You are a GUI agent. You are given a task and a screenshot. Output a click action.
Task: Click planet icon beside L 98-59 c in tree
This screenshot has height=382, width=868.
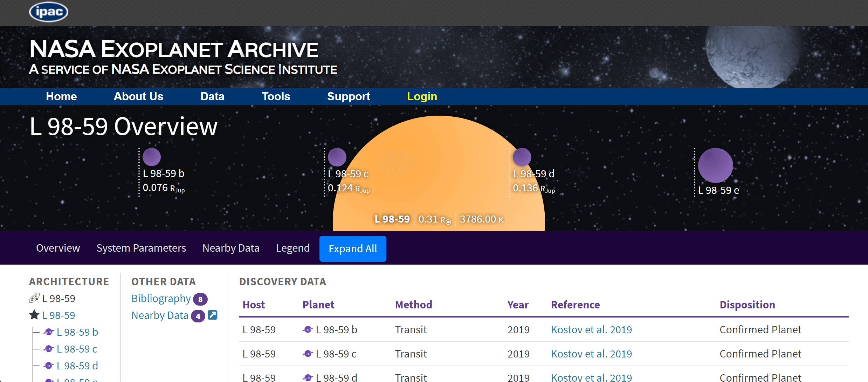(x=49, y=348)
